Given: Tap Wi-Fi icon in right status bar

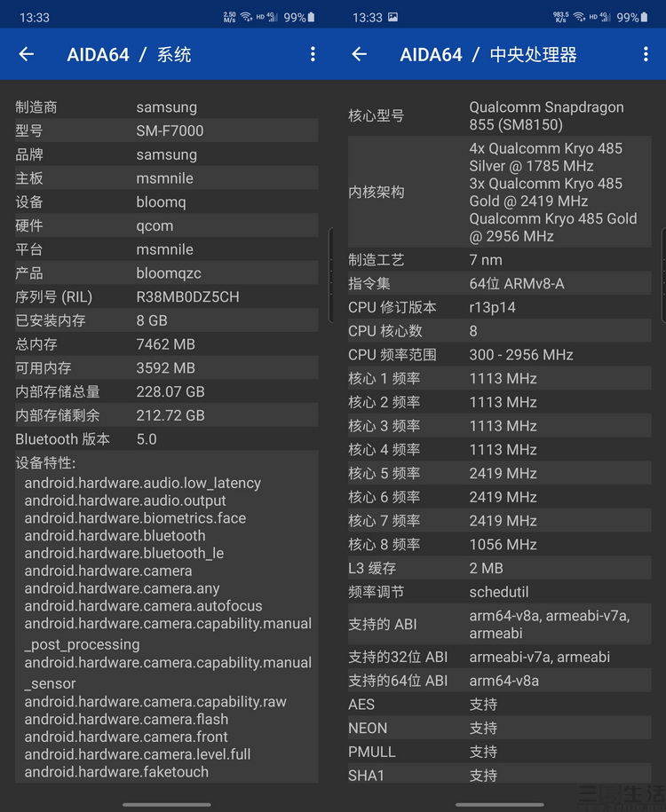Looking at the screenshot, I should (x=580, y=17).
